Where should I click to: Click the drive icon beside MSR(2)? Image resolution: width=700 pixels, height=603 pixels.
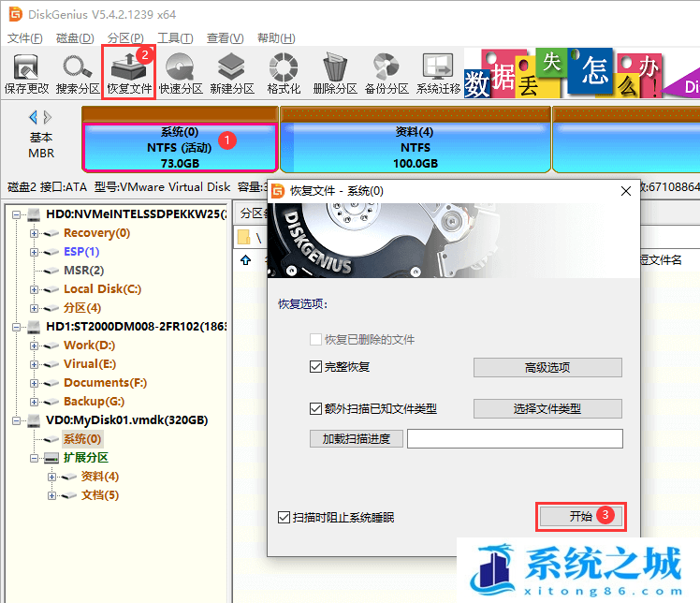click(51, 272)
